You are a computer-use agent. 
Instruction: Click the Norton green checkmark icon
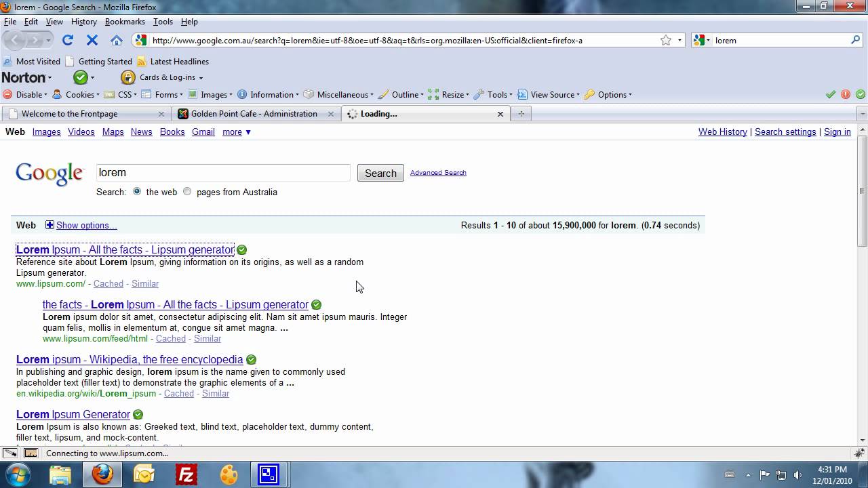click(81, 77)
